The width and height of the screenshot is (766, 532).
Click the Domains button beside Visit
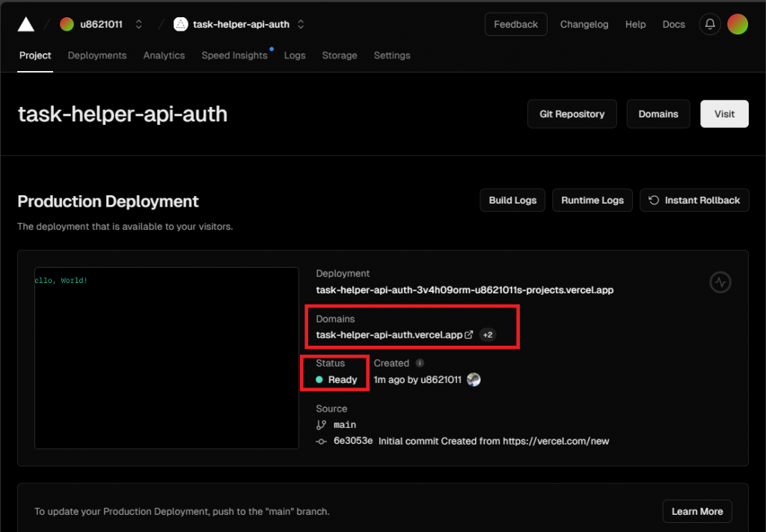(x=658, y=114)
